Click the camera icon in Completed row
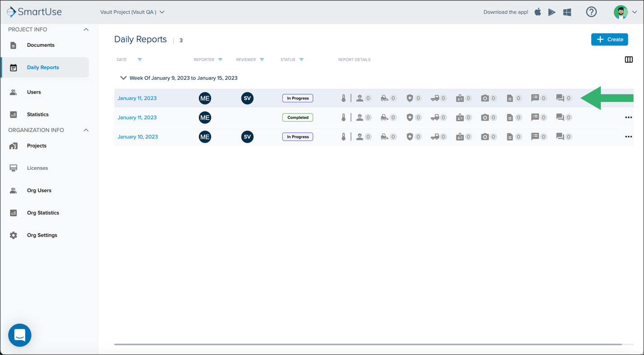The image size is (644, 355). [485, 118]
